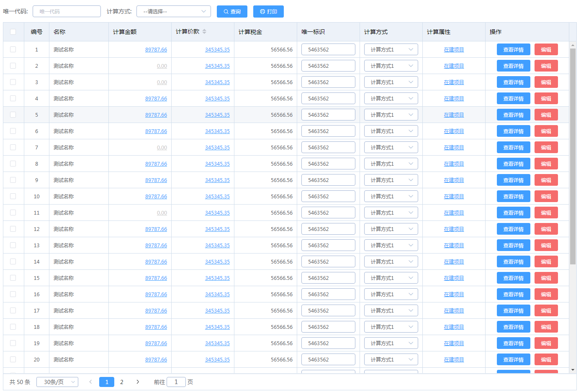Viewport: 581px width, 392px height.
Task: Click the 唯一标识 input in row 19
Action: pos(328,343)
